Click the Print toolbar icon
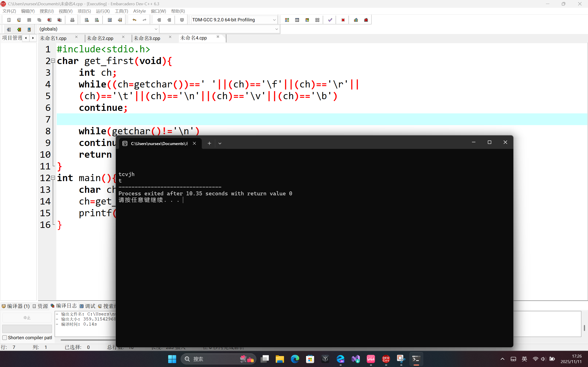This screenshot has width=588, height=367. pos(72,20)
